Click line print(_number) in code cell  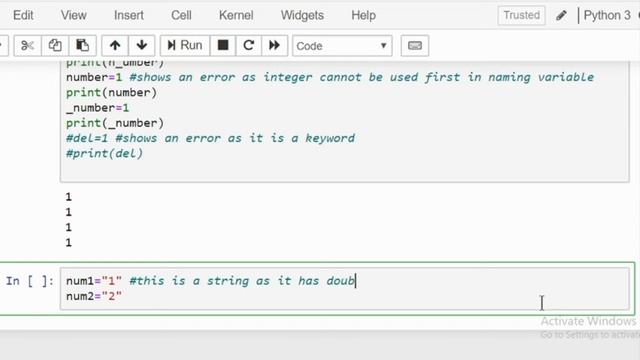click(x=115, y=123)
